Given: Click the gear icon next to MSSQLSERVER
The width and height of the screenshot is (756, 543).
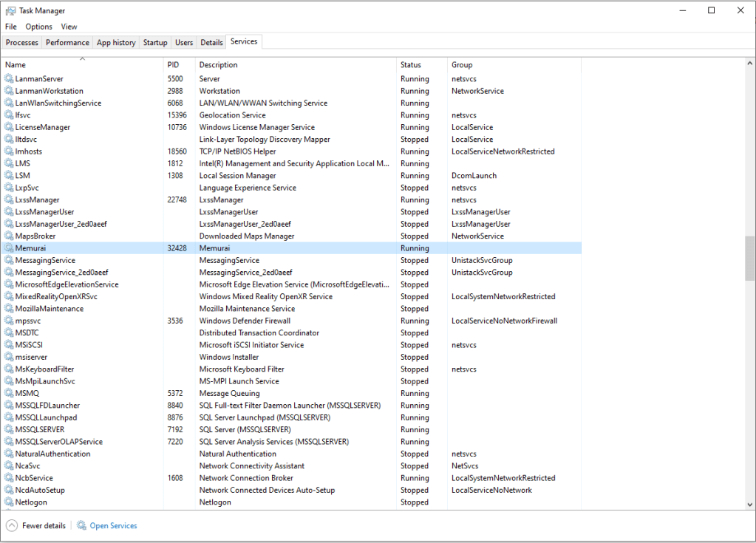Looking at the screenshot, I should point(9,429).
